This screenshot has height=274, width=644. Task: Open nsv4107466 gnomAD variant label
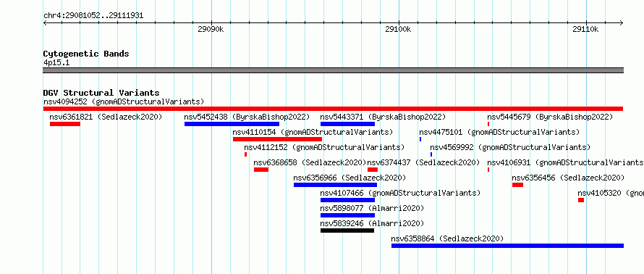pos(400,193)
